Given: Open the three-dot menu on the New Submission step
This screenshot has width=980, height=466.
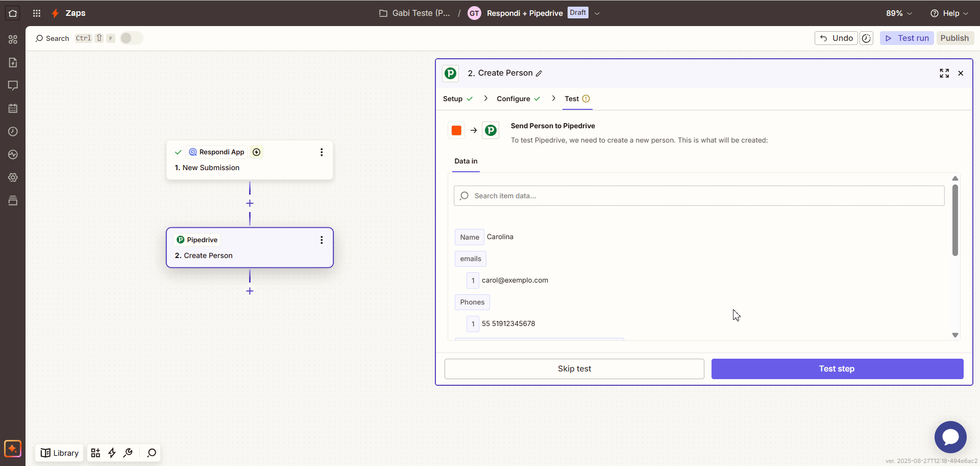Looking at the screenshot, I should pyautogui.click(x=322, y=152).
